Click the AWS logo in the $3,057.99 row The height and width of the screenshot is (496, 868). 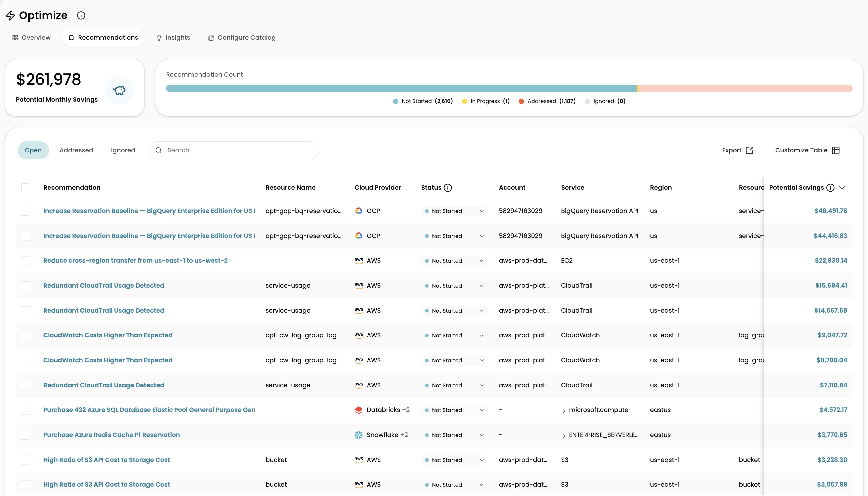pyautogui.click(x=359, y=485)
